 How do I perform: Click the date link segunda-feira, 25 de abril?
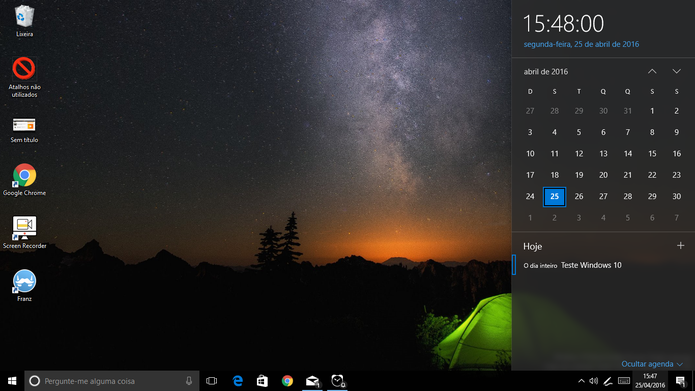point(581,44)
